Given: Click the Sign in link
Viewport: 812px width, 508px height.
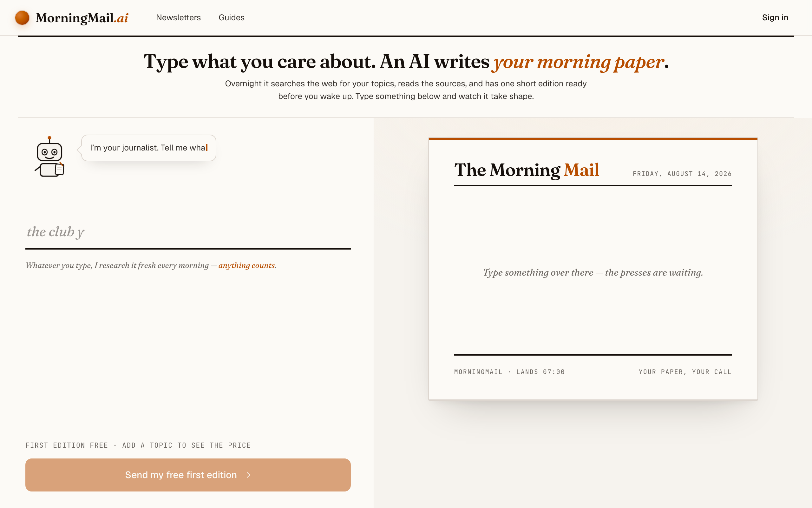Looking at the screenshot, I should point(775,17).
